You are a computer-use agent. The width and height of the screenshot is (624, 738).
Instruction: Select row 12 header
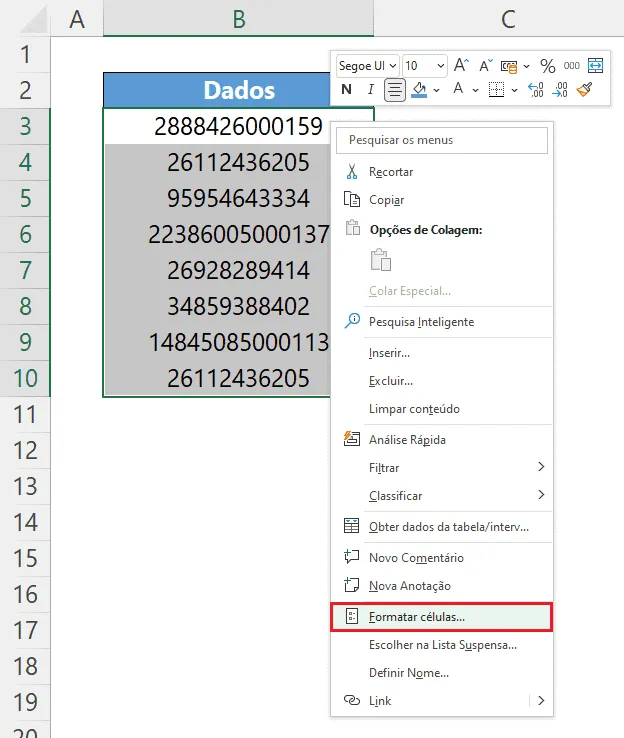tap(25, 450)
